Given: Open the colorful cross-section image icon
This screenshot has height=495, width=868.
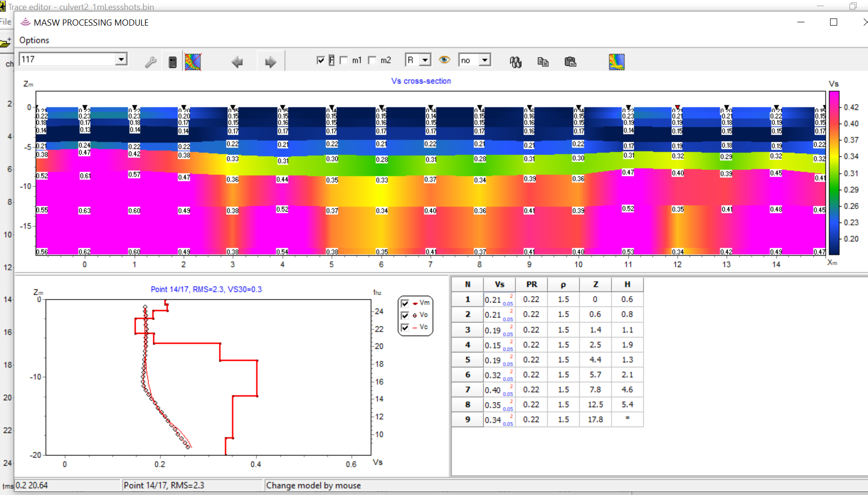Looking at the screenshot, I should [617, 62].
